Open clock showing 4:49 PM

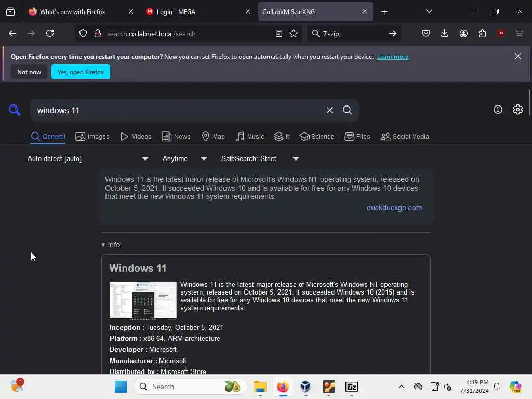pyautogui.click(x=474, y=387)
